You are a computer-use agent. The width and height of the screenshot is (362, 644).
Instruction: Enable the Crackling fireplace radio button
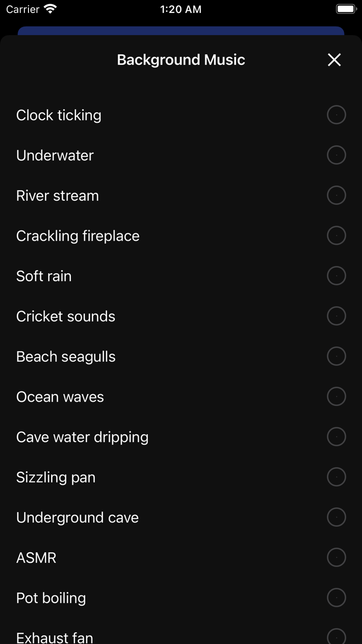(336, 236)
